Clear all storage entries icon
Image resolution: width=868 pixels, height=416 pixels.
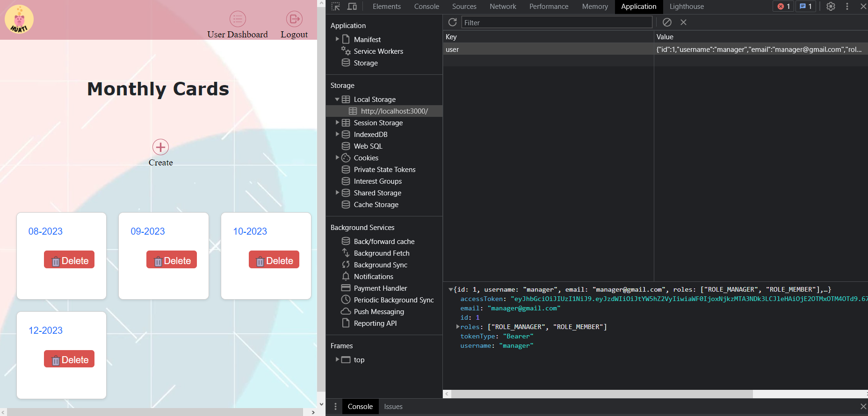(x=667, y=22)
